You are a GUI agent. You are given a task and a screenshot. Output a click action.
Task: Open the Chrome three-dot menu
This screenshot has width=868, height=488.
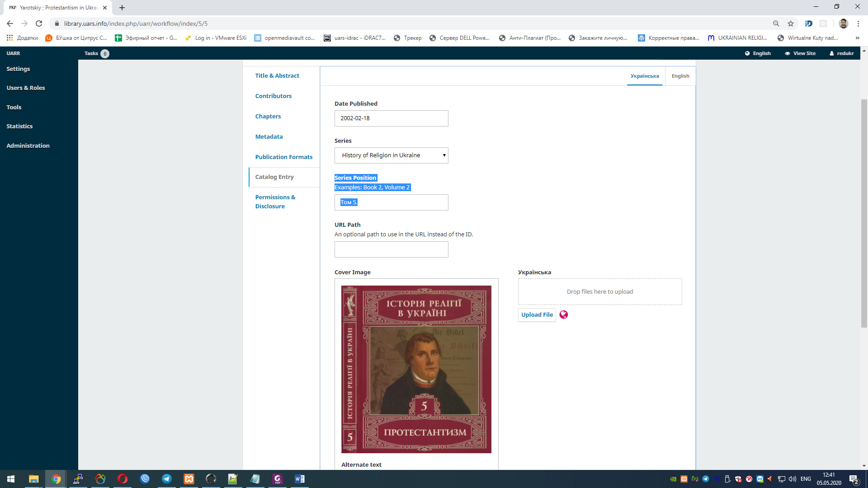click(858, 23)
